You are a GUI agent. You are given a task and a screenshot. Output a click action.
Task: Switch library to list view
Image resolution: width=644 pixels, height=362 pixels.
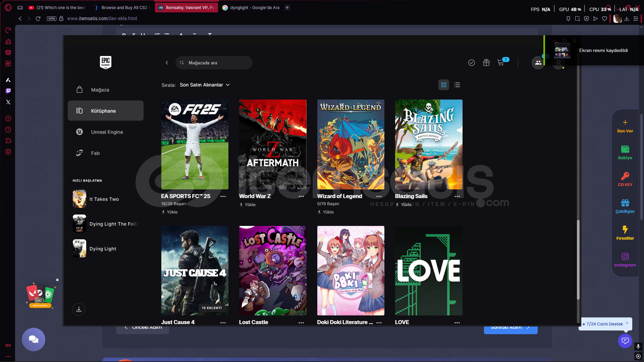click(457, 85)
